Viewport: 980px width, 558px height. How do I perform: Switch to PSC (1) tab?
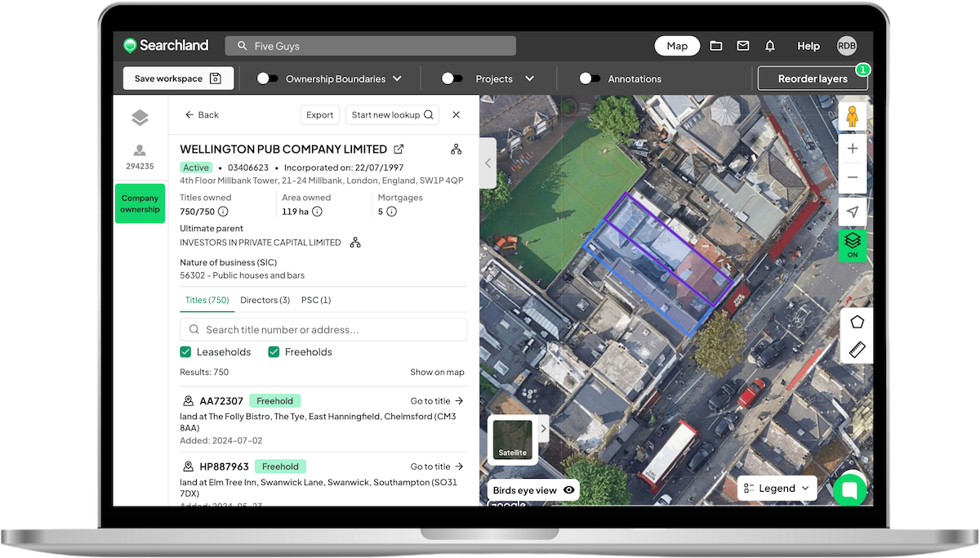316,300
